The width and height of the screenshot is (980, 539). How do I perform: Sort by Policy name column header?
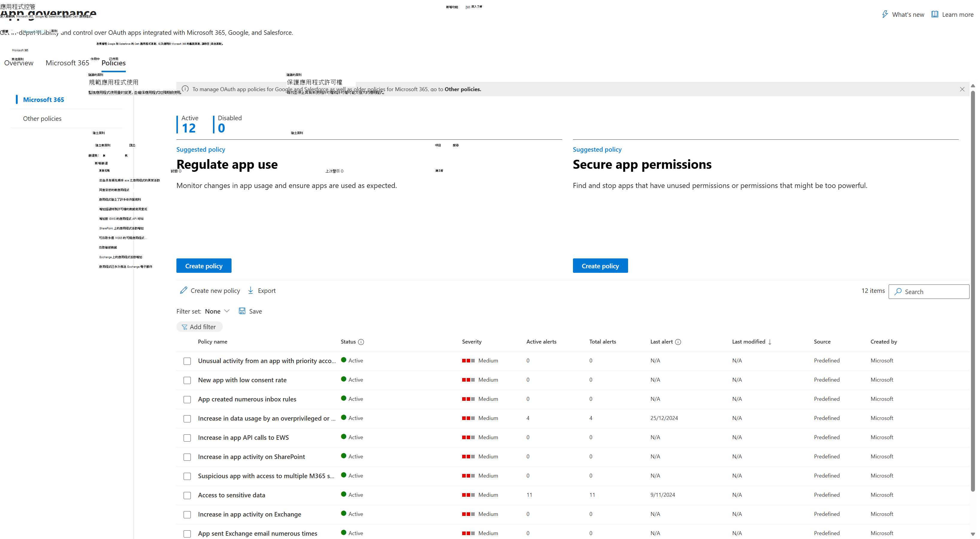213,342
